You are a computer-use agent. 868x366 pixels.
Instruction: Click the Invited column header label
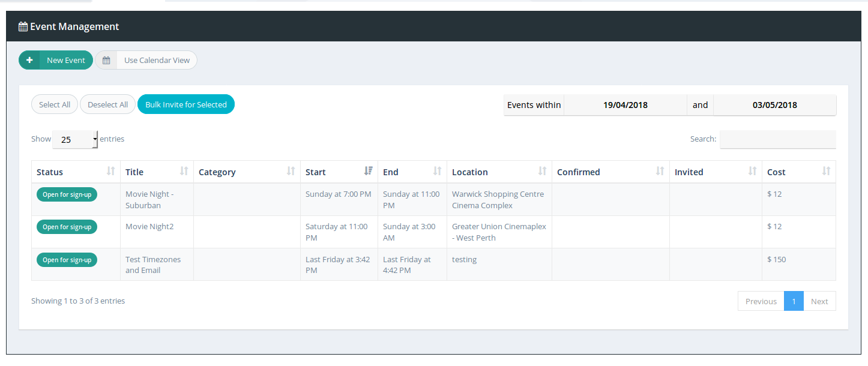click(x=689, y=172)
